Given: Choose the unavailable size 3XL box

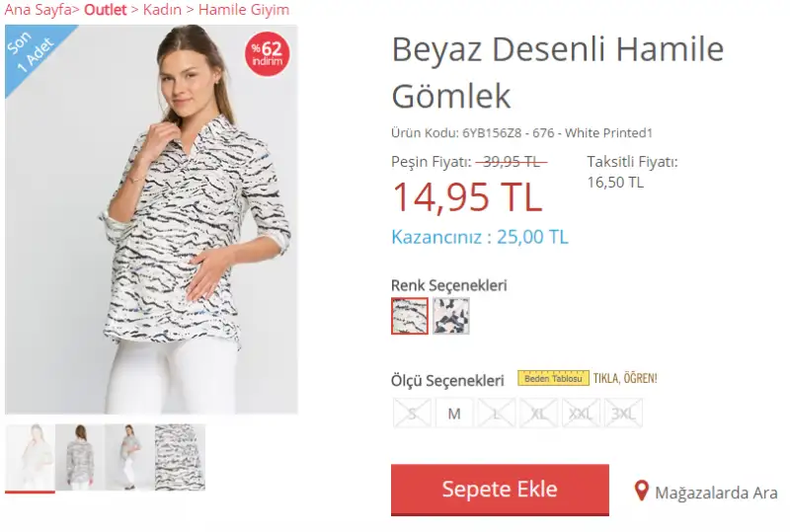Looking at the screenshot, I should [623, 414].
